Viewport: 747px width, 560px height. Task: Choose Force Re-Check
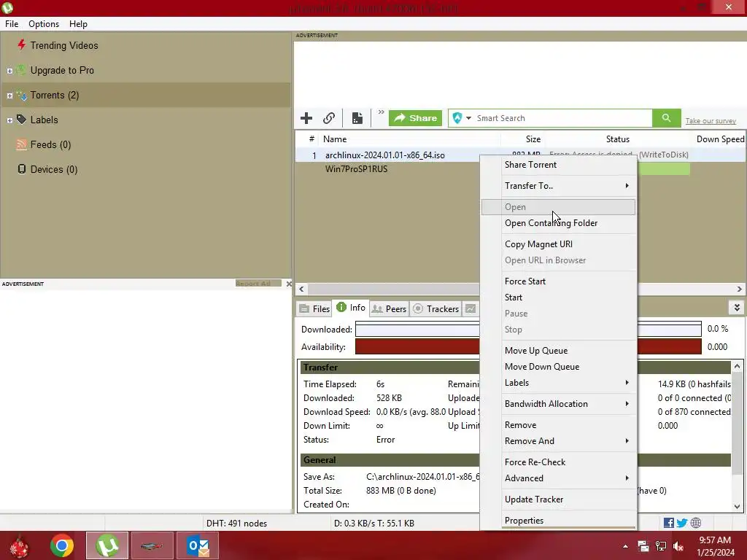[x=558, y=462]
